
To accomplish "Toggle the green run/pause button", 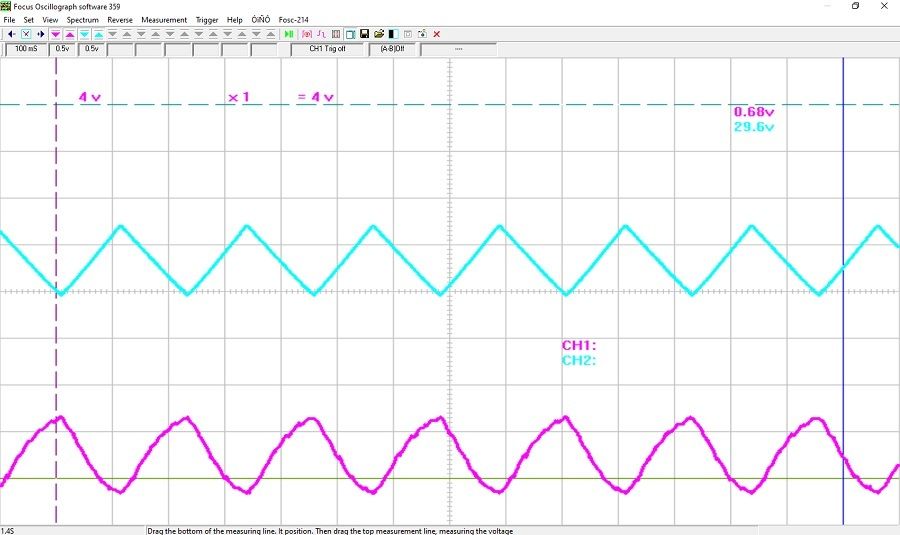I will (x=289, y=34).
